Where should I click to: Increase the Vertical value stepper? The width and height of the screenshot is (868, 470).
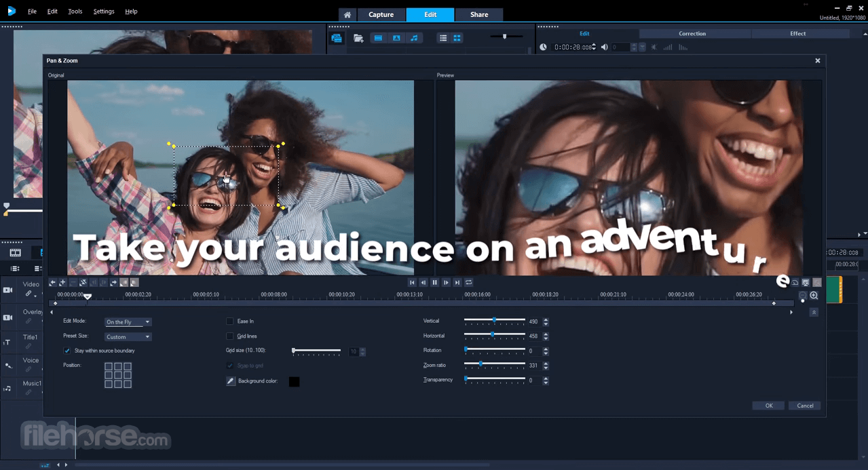(546, 319)
